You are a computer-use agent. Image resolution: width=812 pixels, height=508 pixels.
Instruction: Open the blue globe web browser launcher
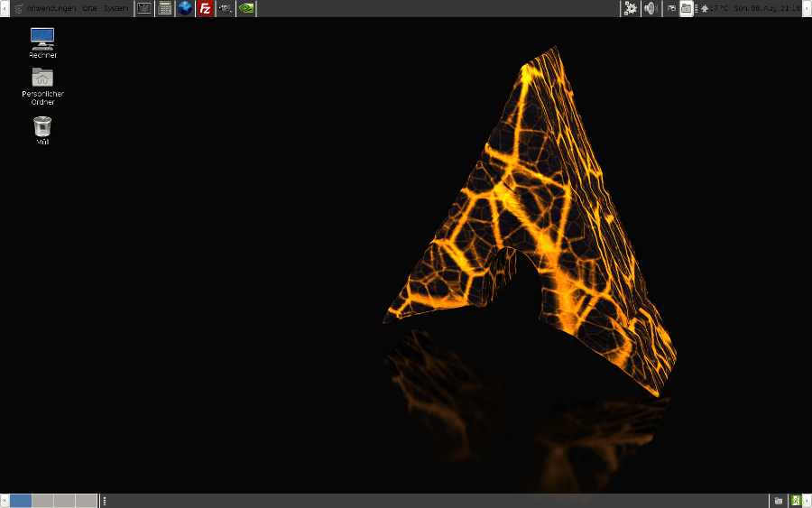[185, 8]
